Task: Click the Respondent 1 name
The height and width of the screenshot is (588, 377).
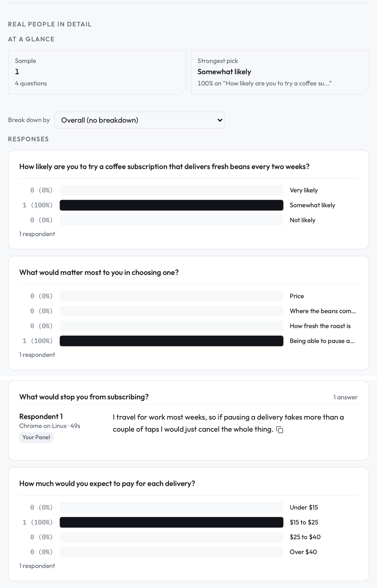Action: click(x=41, y=416)
